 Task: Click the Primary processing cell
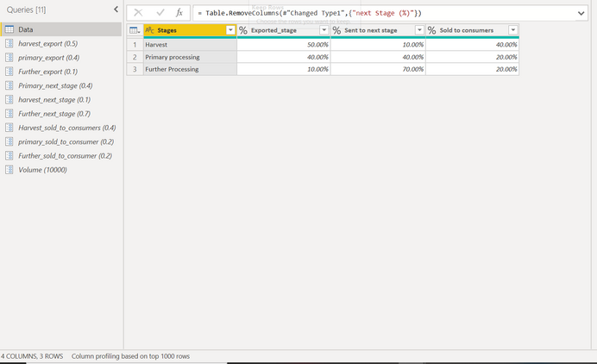[x=190, y=57]
